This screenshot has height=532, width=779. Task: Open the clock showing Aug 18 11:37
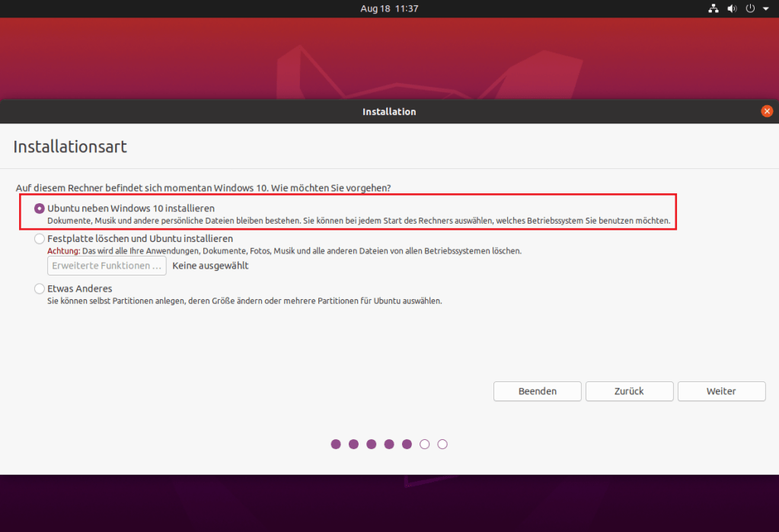389,8
